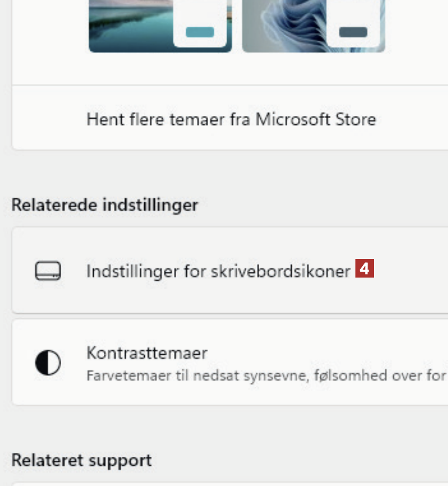
Task: Open Hent flere temaer fra Microsoft Store
Action: click(231, 119)
